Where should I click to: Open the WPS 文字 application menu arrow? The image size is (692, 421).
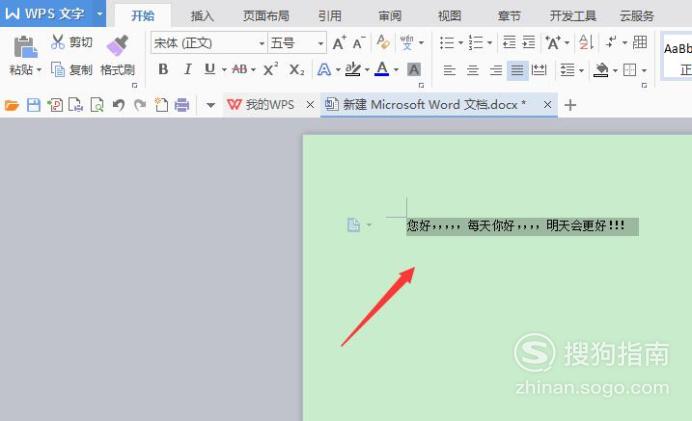pos(100,14)
